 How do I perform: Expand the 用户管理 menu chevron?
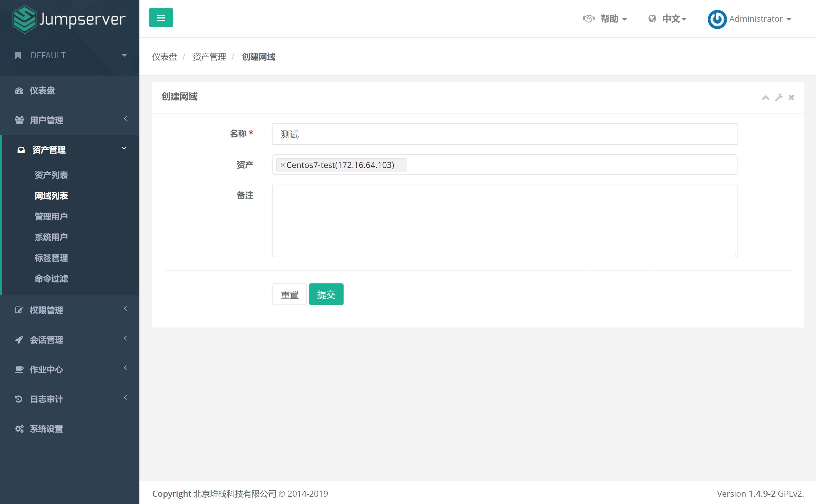tap(125, 119)
